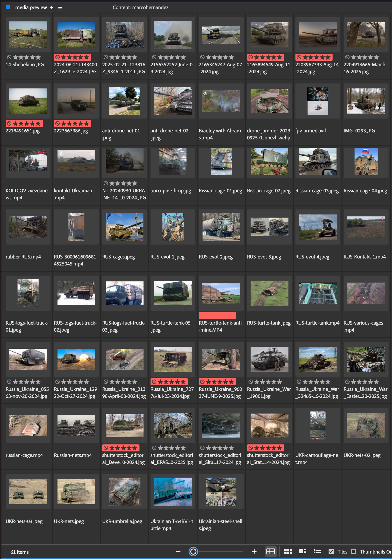Set five stars on 2204913666-March-16-2025.jpg
392x559 pixels.
(x=376, y=57)
